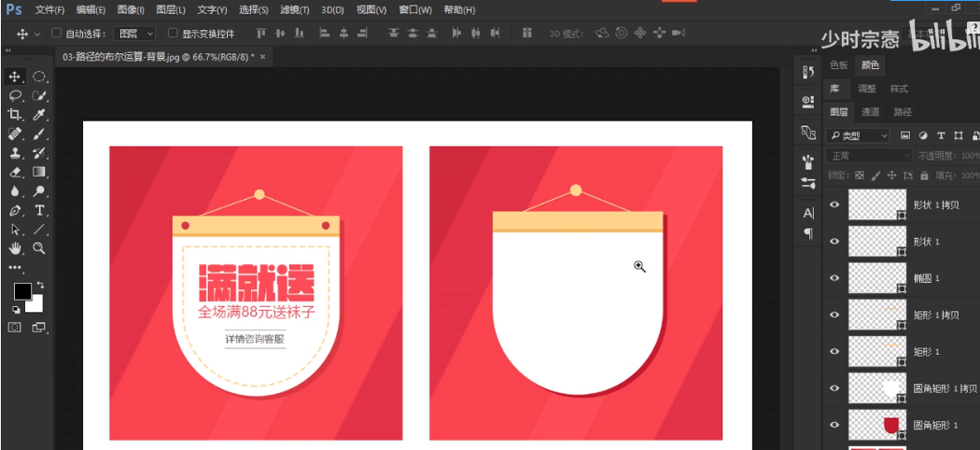The height and width of the screenshot is (450, 980).
Task: Hide the 形状 1 layer eye
Action: tap(834, 241)
